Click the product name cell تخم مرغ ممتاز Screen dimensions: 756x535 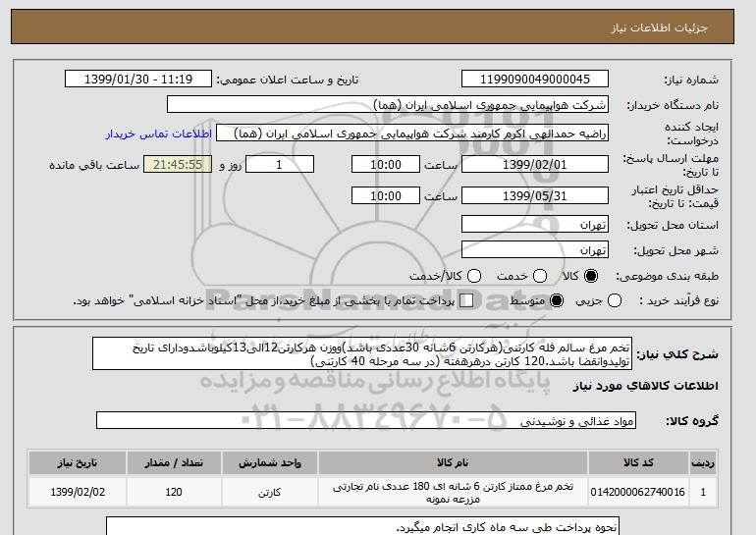tap(453, 492)
